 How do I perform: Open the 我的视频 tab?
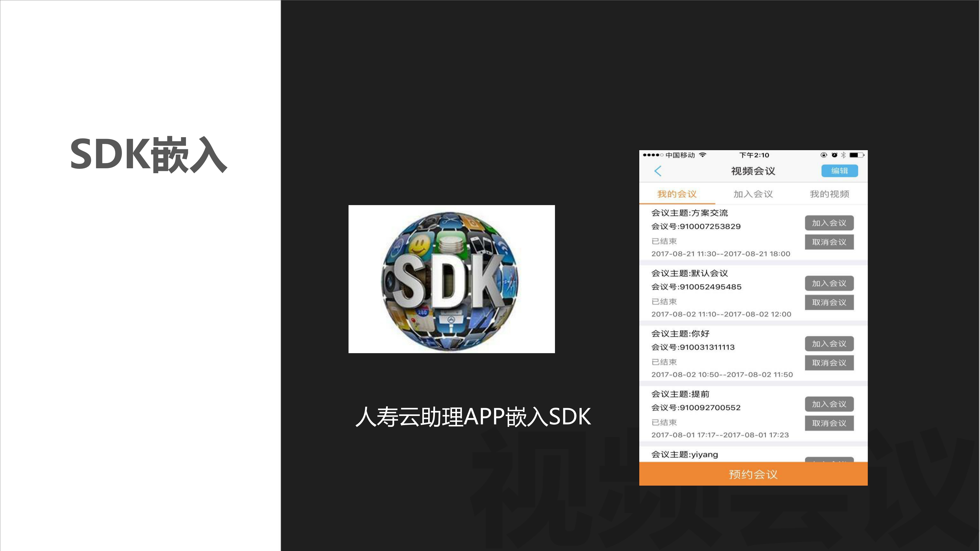click(x=830, y=194)
